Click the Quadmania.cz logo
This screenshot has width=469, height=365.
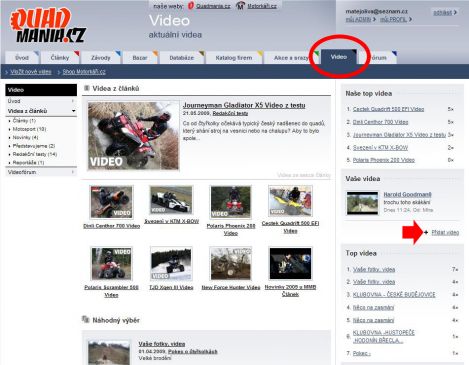[x=48, y=26]
